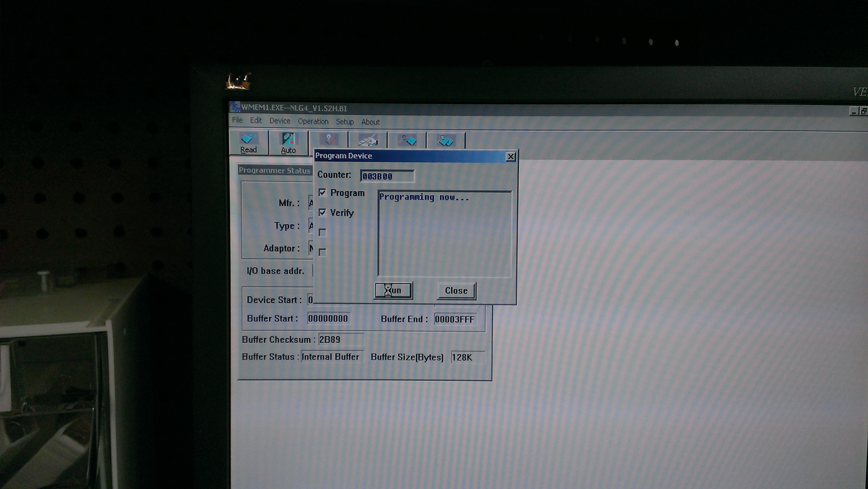Image resolution: width=868 pixels, height=489 pixels.
Task: Click the app icon in the title bar
Action: pos(235,107)
